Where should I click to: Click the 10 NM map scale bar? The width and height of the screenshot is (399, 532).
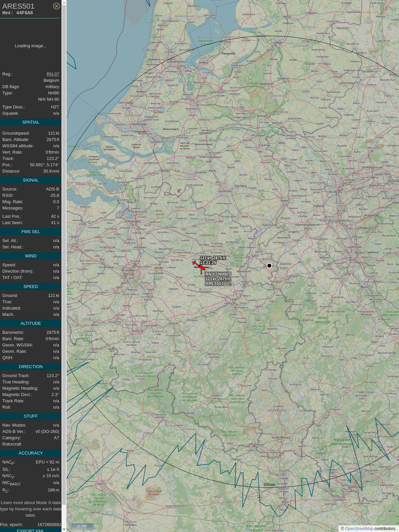click(x=82, y=526)
